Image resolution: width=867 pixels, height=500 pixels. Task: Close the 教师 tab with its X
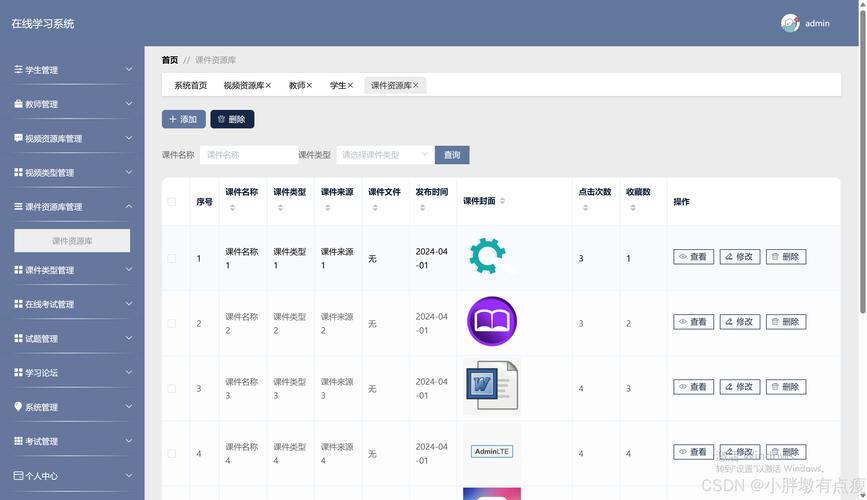pos(309,85)
